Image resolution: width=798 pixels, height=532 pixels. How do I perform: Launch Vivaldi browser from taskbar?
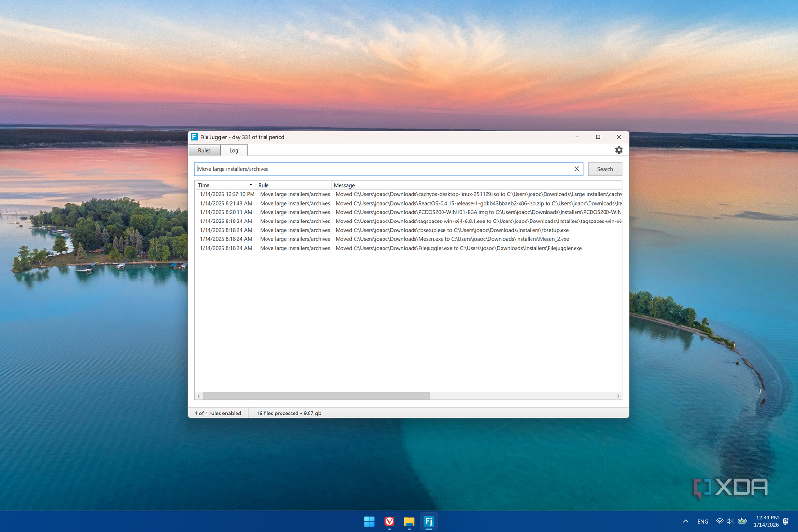[389, 521]
